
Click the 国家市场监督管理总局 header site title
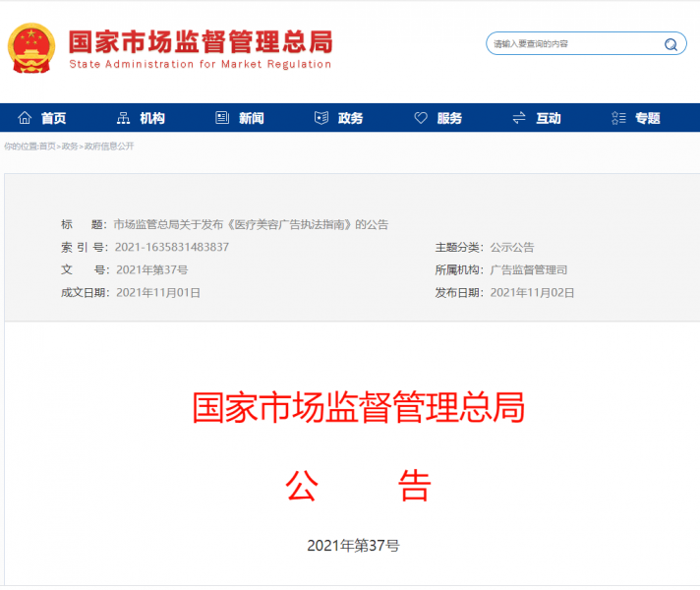click(201, 41)
